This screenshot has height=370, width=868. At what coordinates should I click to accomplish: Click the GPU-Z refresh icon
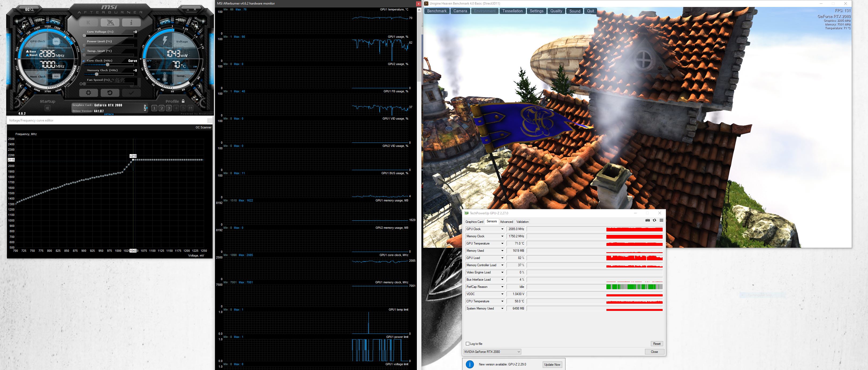[654, 220]
